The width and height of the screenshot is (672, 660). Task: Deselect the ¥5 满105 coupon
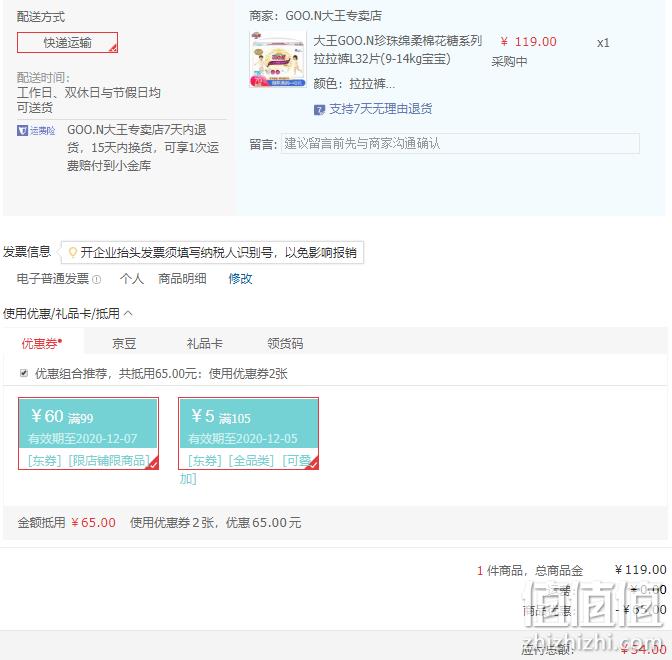click(248, 433)
